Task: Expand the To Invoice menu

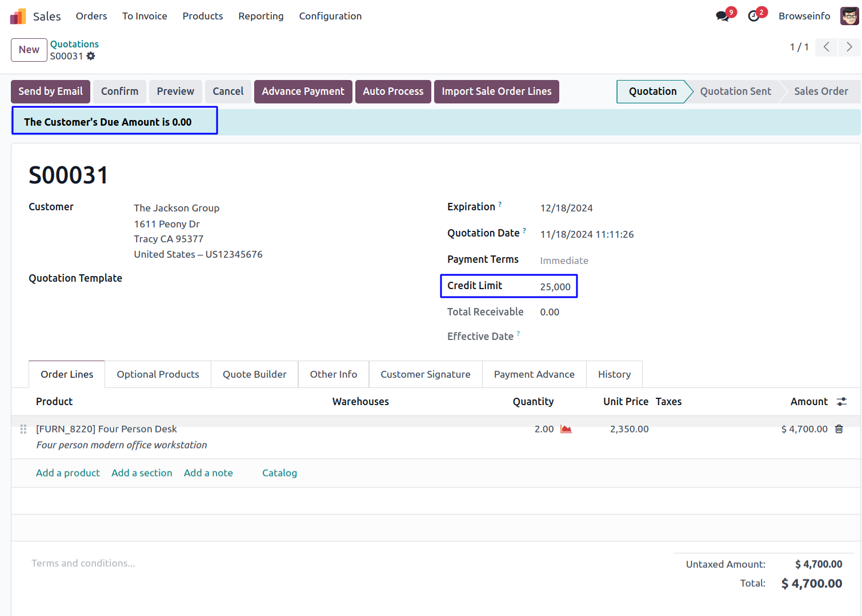Action: tap(145, 16)
